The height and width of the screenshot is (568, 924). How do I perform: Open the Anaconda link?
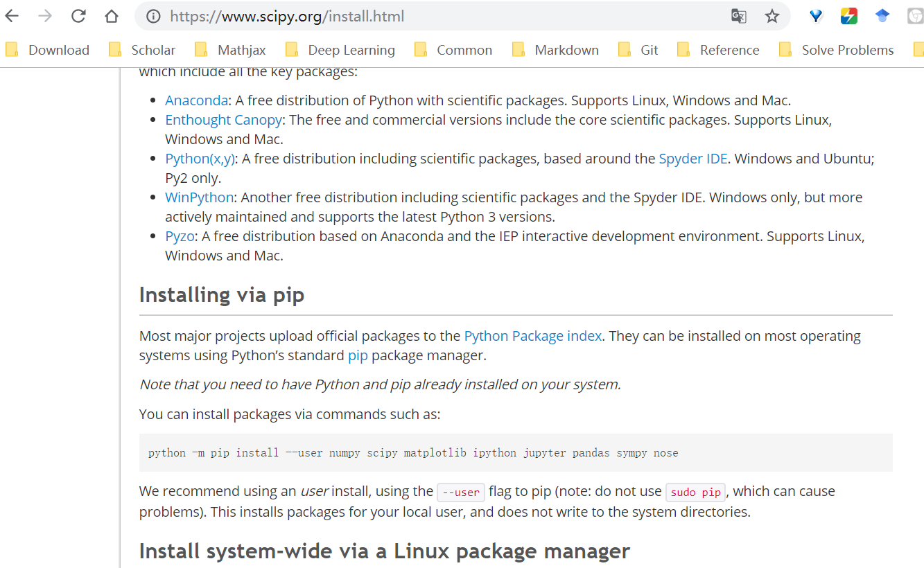click(196, 100)
